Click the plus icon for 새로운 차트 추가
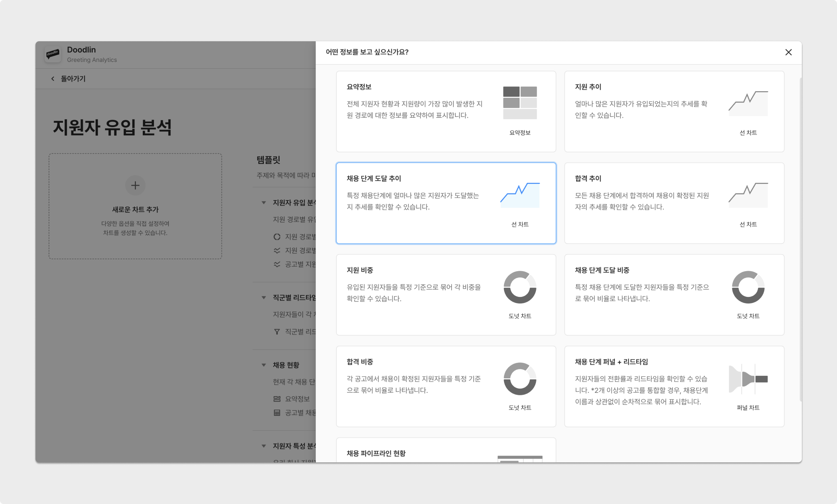 135,185
